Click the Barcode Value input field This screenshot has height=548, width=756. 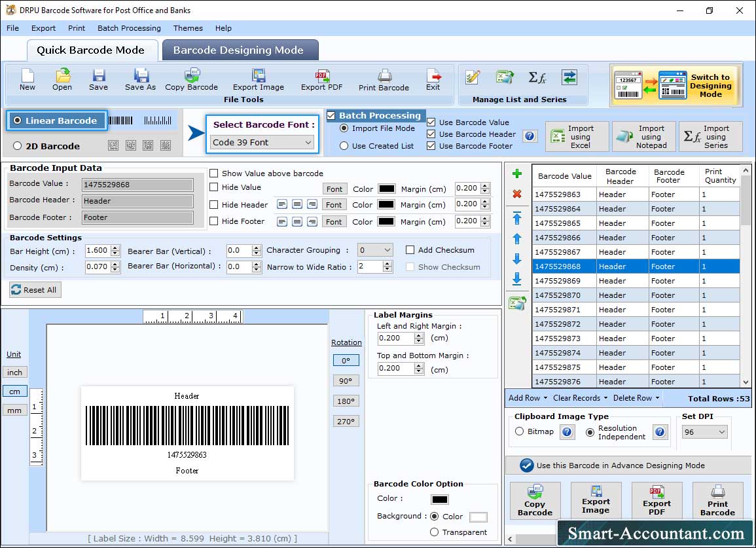pyautogui.click(x=138, y=185)
